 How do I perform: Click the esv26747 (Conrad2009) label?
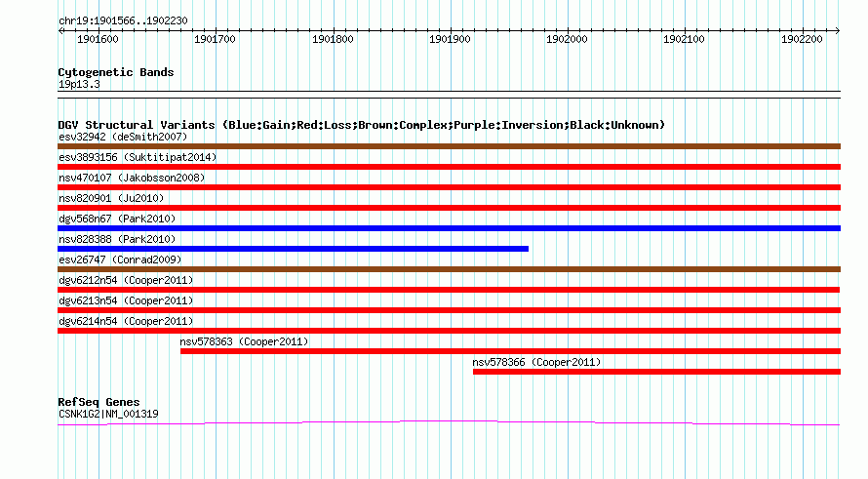[120, 259]
